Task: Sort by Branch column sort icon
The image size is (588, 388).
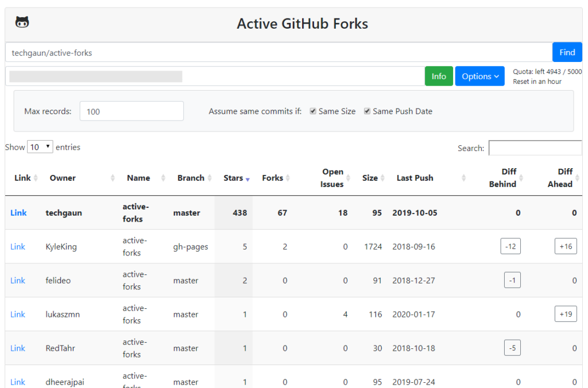Action: [x=210, y=178]
